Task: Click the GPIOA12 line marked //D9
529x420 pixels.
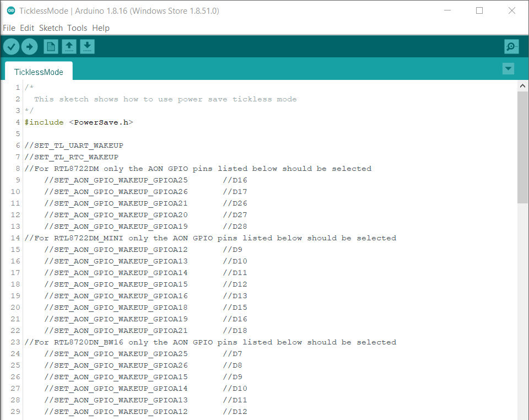Action: tap(143, 250)
